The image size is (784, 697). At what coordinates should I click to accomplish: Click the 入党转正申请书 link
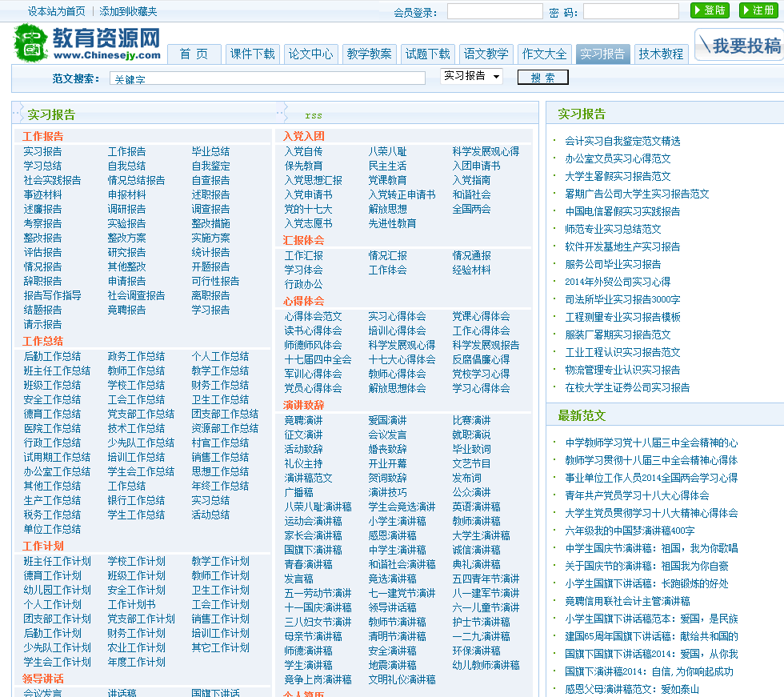click(x=402, y=195)
